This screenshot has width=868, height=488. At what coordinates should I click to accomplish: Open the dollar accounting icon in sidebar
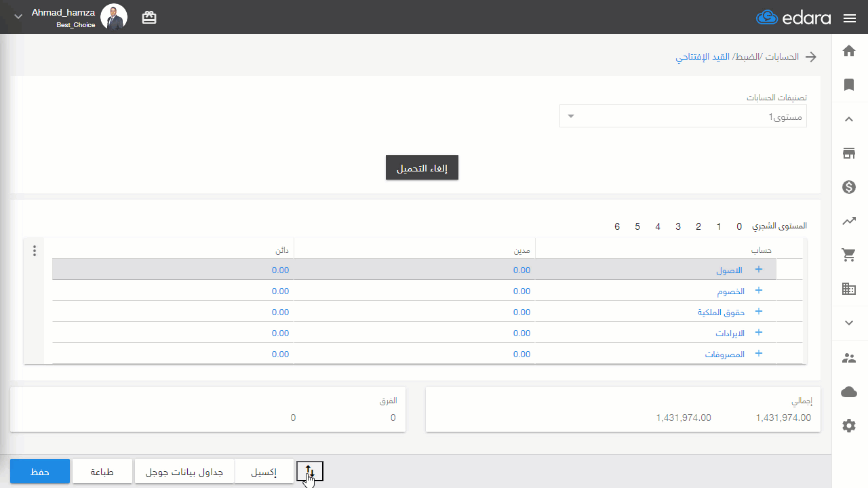[849, 187]
